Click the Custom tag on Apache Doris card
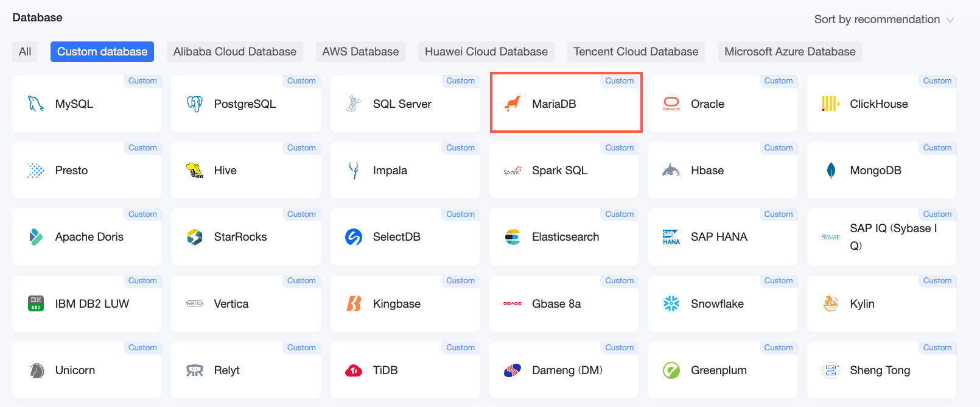980x407 pixels. pyautogui.click(x=142, y=214)
